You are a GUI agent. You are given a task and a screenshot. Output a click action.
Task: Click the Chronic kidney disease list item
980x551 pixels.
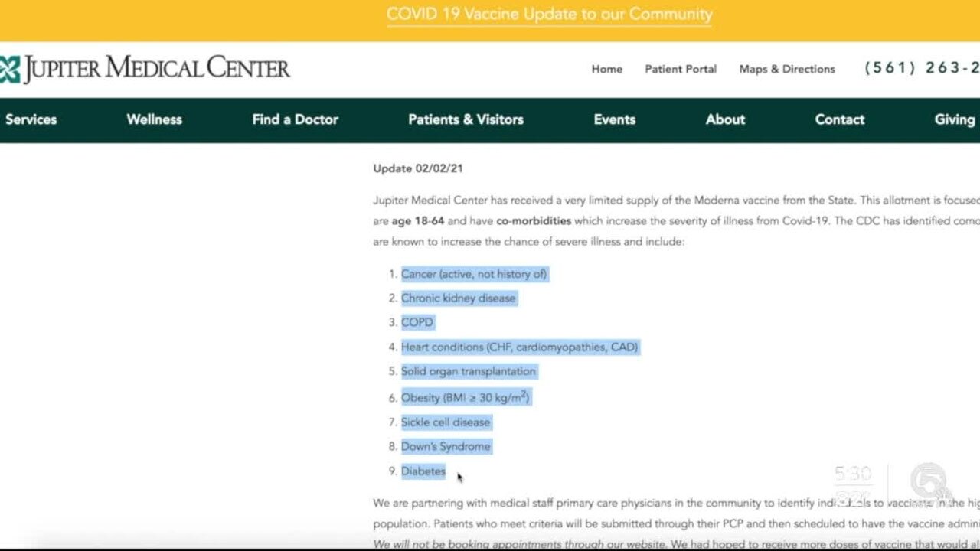458,298
